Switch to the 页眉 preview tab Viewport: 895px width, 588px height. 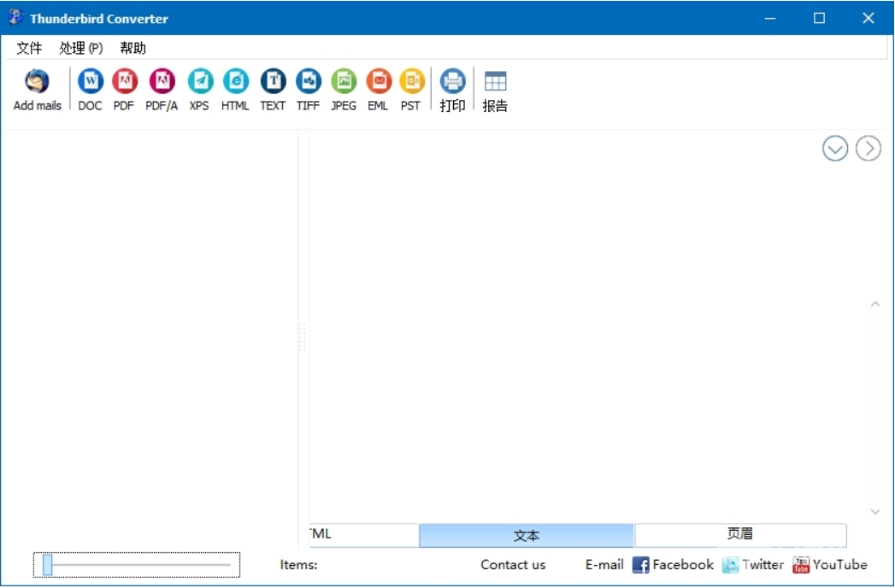[740, 534]
